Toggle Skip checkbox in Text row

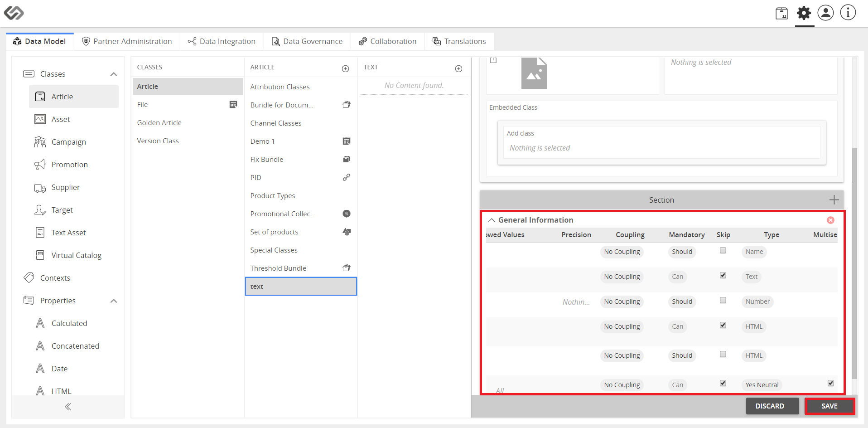pyautogui.click(x=723, y=275)
